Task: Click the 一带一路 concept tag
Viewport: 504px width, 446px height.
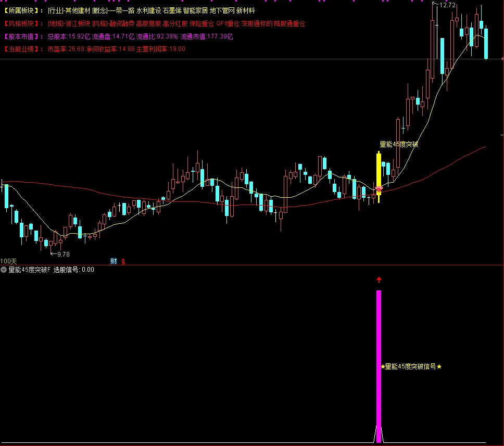Action: coord(122,10)
